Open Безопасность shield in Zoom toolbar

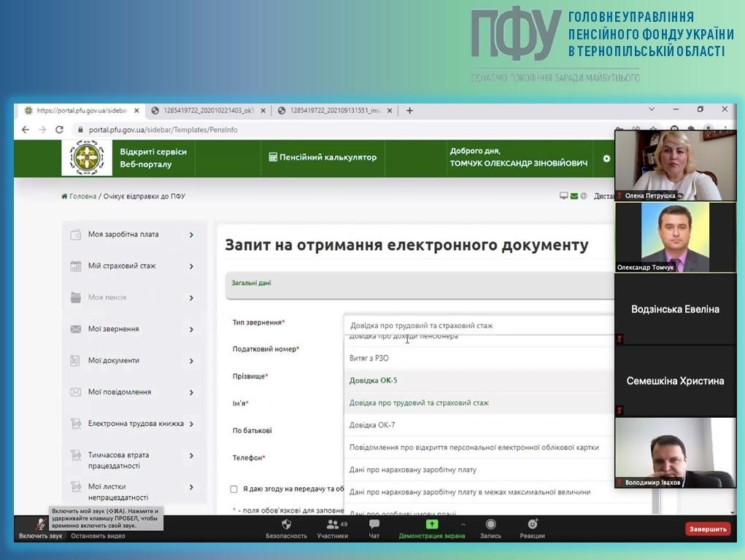[287, 529]
